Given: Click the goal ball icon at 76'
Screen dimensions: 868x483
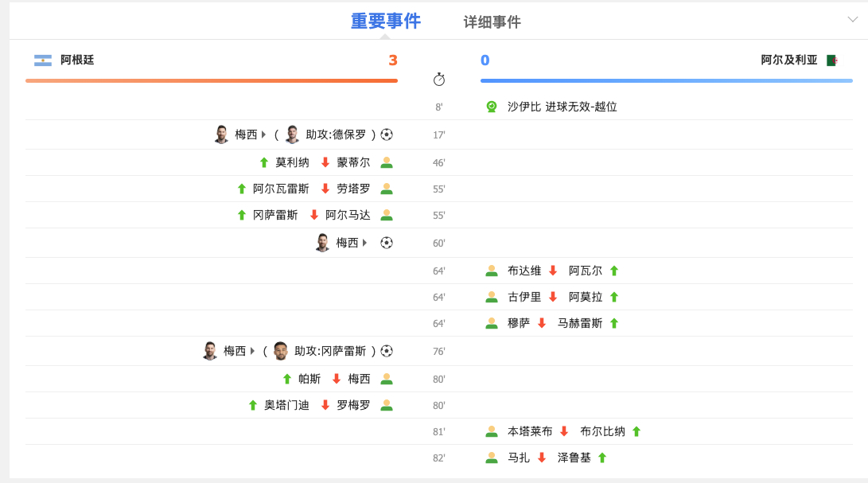Looking at the screenshot, I should click(x=387, y=351).
